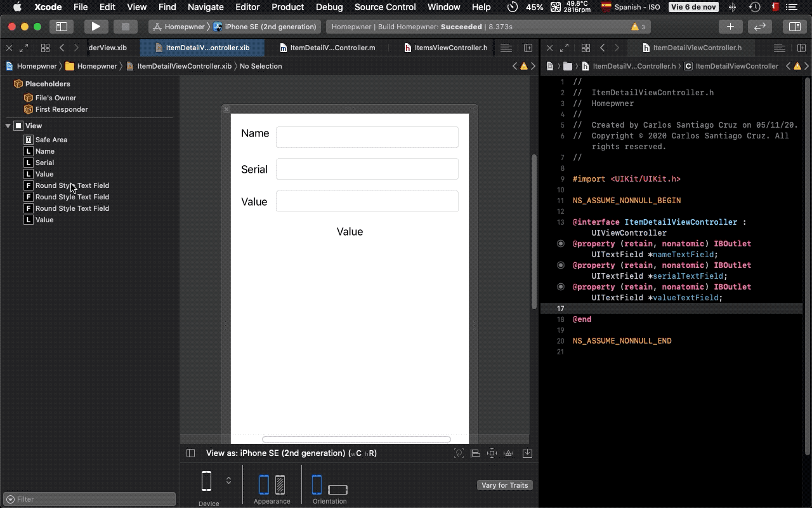The image size is (812, 508).
Task: Open code review with the arrows button
Action: click(759, 27)
